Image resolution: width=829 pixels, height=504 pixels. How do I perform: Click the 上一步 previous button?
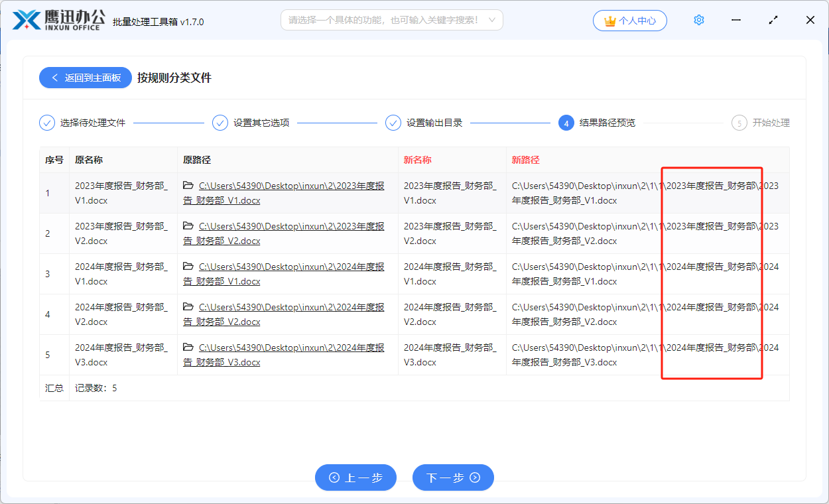click(355, 477)
